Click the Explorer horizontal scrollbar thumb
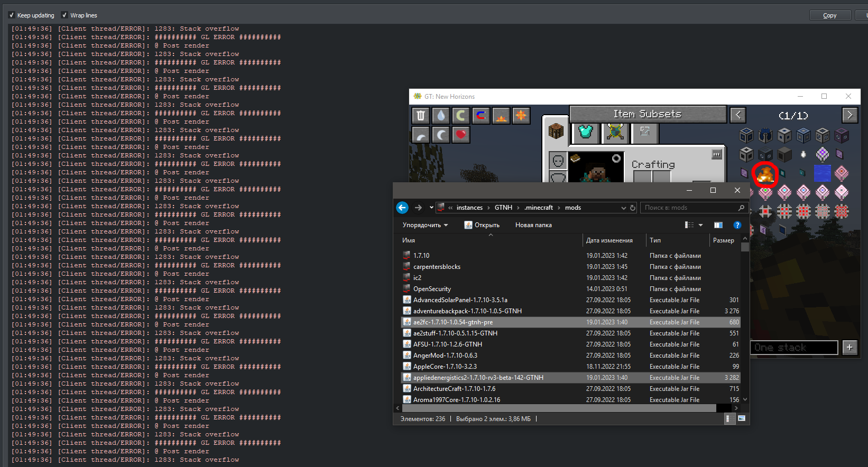Image resolution: width=868 pixels, height=467 pixels. click(x=559, y=408)
